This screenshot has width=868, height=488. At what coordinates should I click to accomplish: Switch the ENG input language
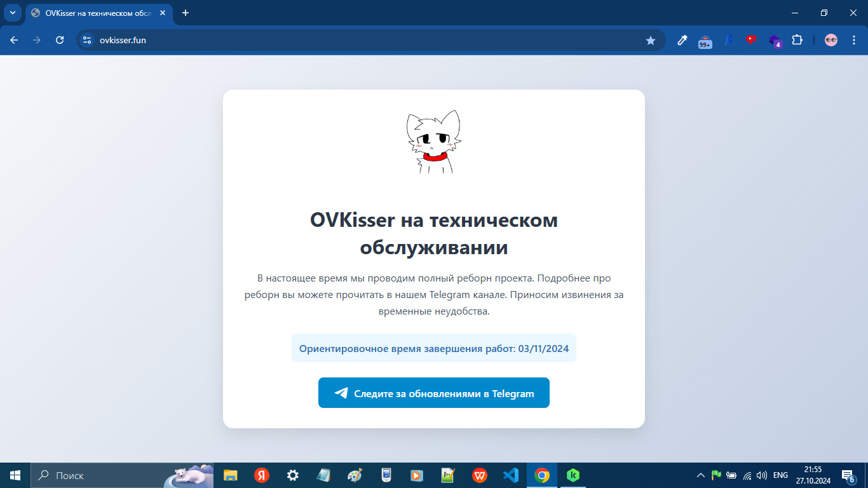pyautogui.click(x=780, y=475)
